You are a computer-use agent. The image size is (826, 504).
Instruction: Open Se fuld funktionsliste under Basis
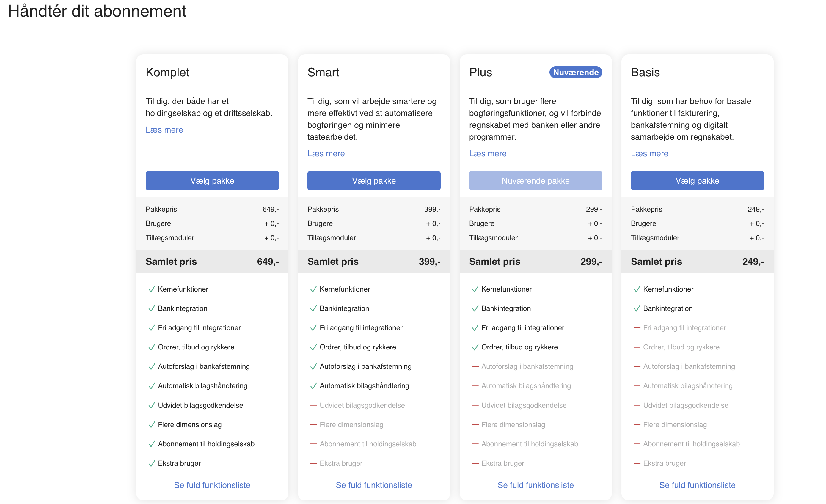tap(697, 485)
